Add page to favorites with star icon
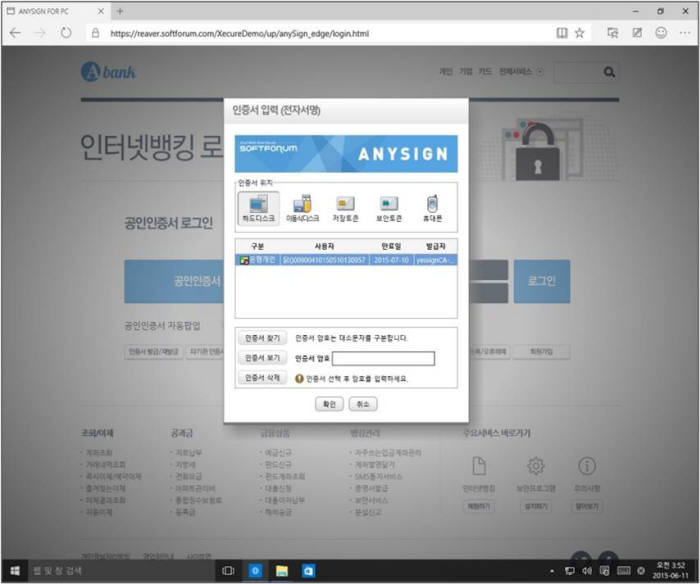The image size is (700, 584). [579, 33]
